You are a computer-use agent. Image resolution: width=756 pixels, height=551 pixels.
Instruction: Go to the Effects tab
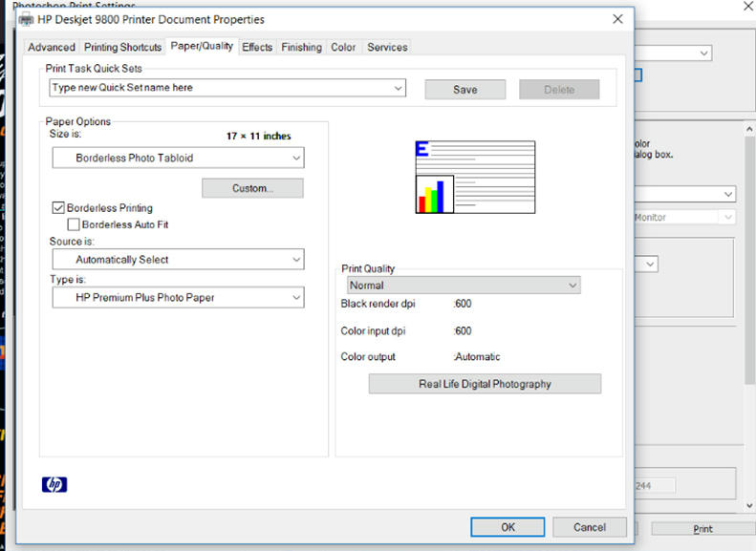coord(257,48)
